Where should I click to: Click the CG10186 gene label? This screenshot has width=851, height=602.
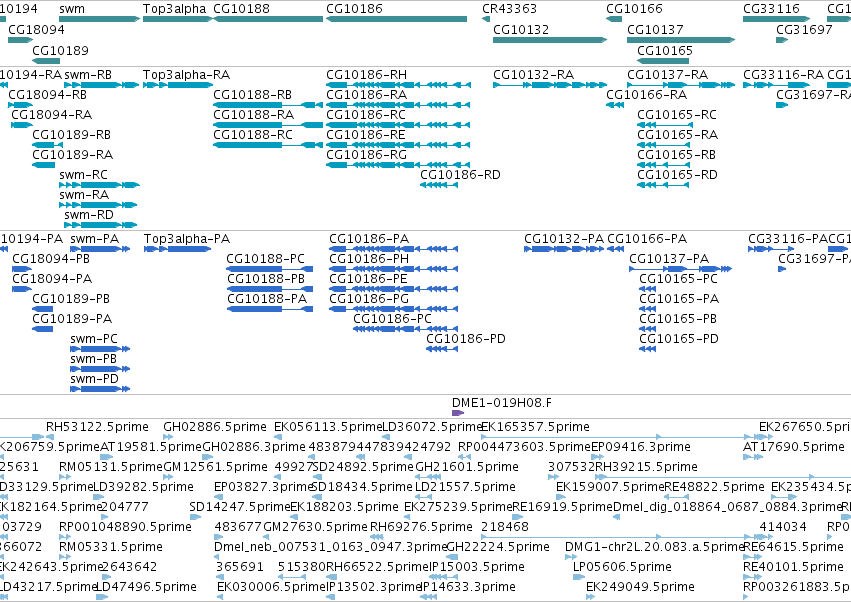354,9
